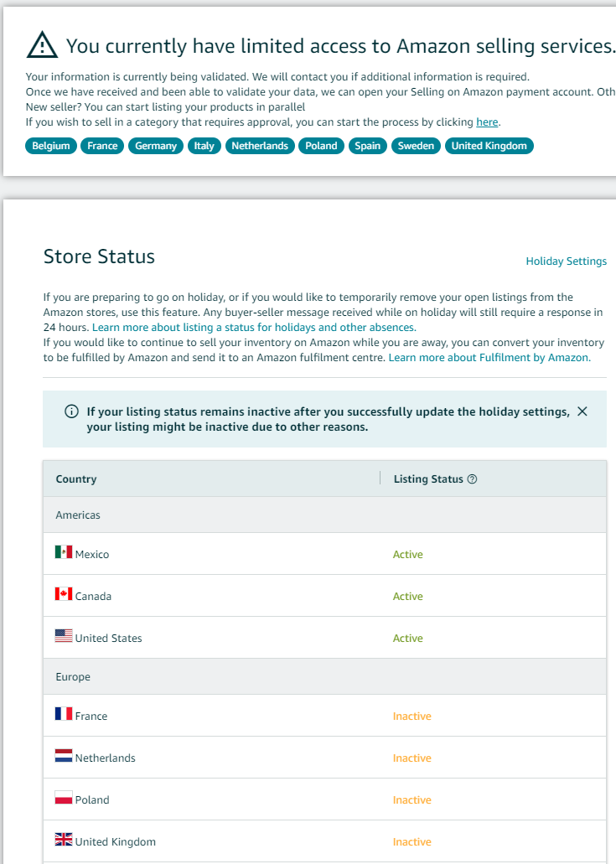Open the 'here' category approval link

tap(487, 122)
